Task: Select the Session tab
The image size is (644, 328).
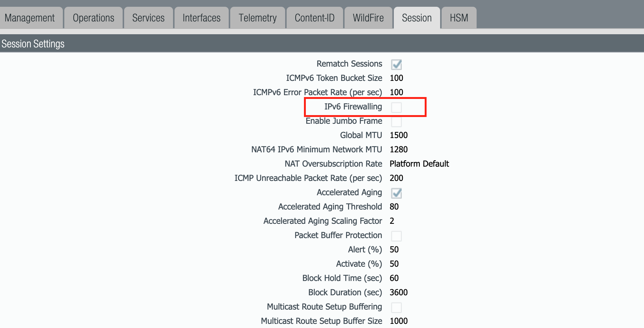Action: pos(416,18)
